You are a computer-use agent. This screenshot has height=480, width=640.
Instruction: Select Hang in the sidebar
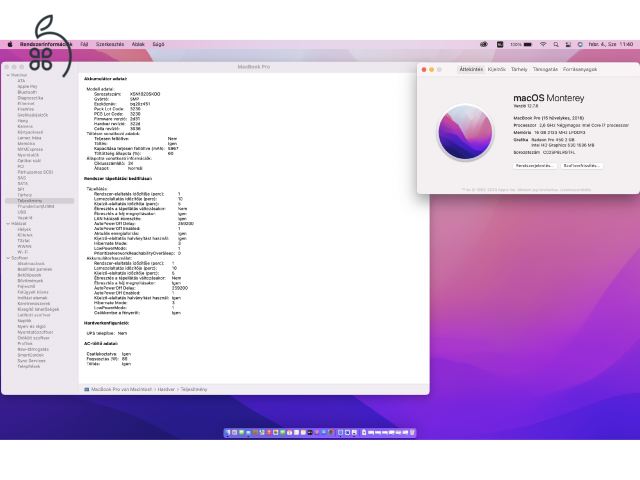click(x=22, y=121)
